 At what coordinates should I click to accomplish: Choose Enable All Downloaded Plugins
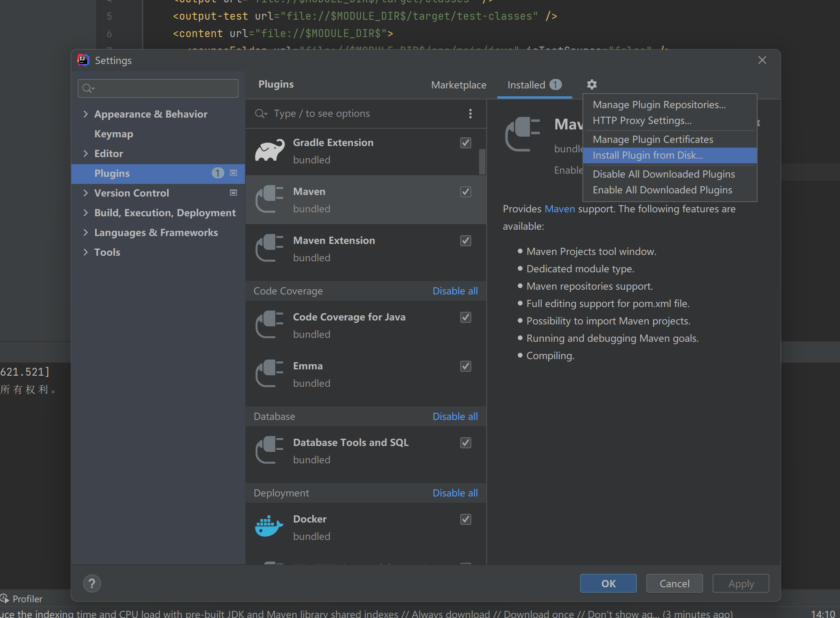click(670, 190)
